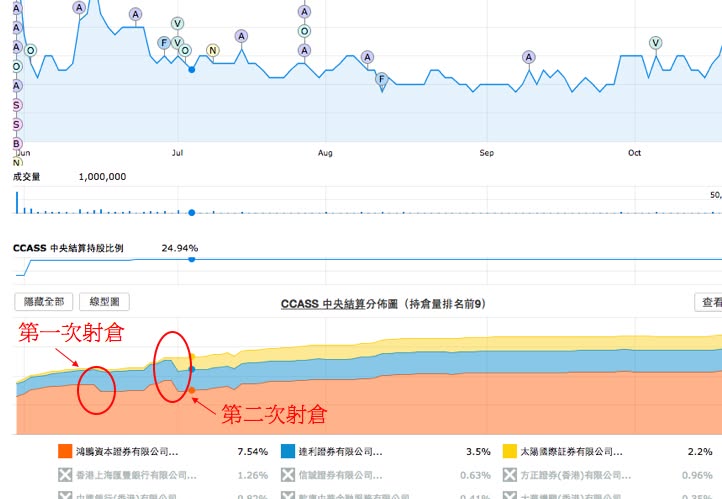Viewport: 722px width, 499px height.
Task: Click the O marker on the early-June price dip
Action: click(30, 50)
